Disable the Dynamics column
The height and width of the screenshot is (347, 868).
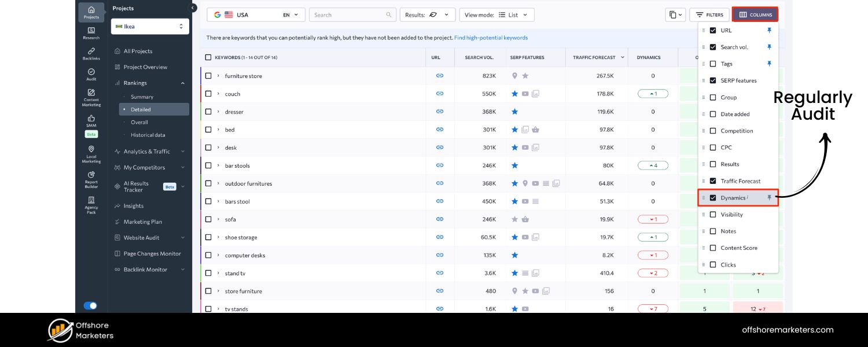[x=713, y=198]
